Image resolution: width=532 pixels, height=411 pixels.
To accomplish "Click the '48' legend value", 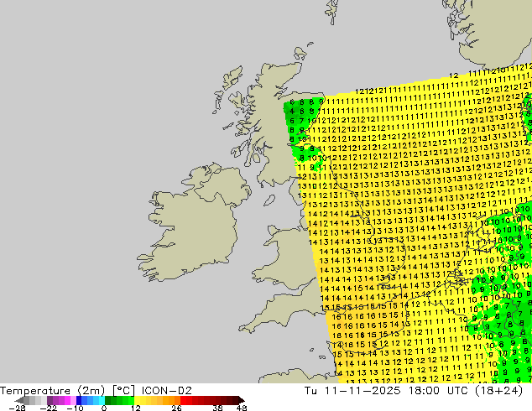I will [x=242, y=408].
